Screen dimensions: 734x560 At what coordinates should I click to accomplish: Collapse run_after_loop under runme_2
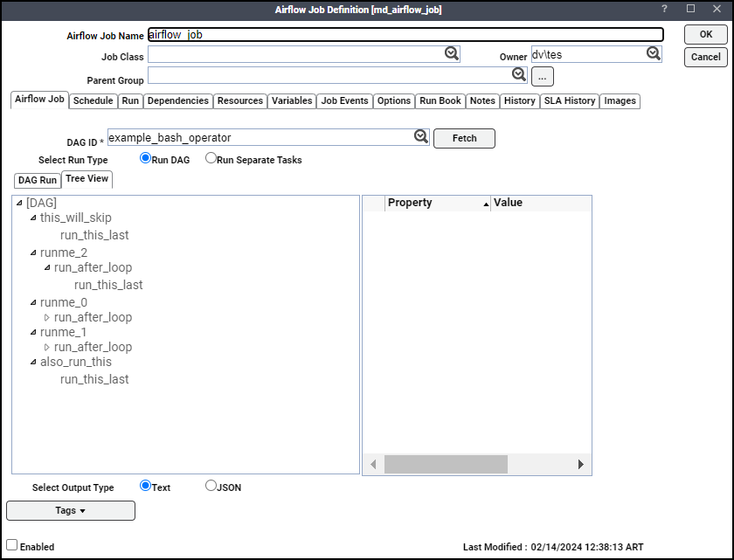point(47,268)
